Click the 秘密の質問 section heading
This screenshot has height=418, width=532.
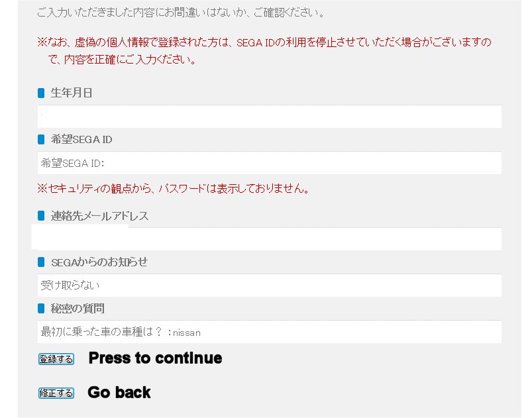pos(78,309)
